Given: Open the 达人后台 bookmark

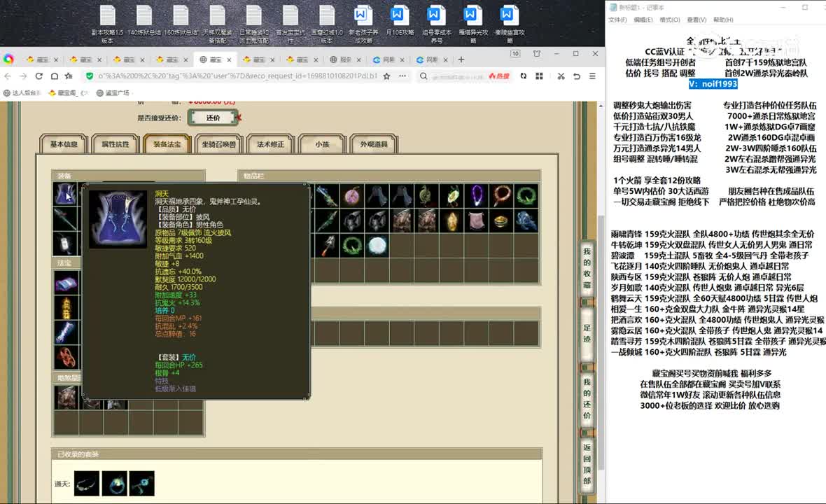Looking at the screenshot, I should (x=22, y=92).
